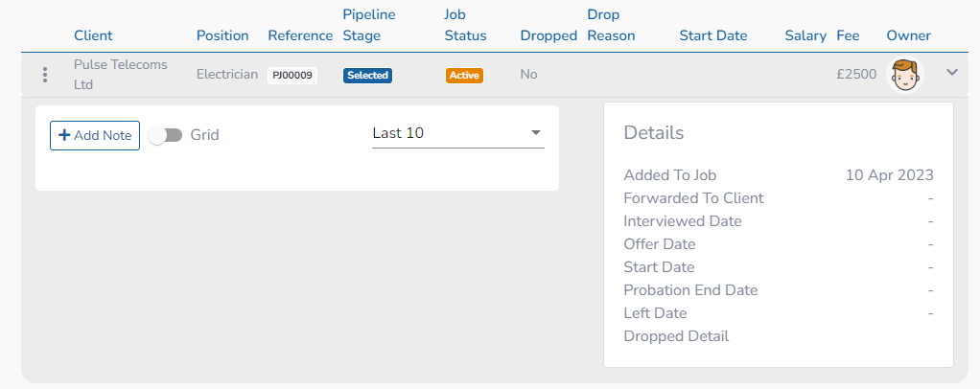Toggle the Grid view switch
This screenshot has height=389, width=980.
coord(166,135)
